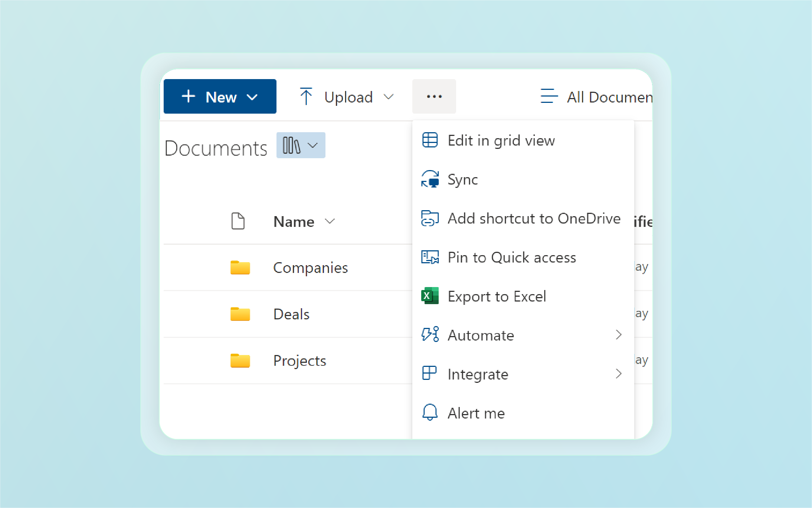
Task: Select Export to Excel option
Action: (x=523, y=296)
